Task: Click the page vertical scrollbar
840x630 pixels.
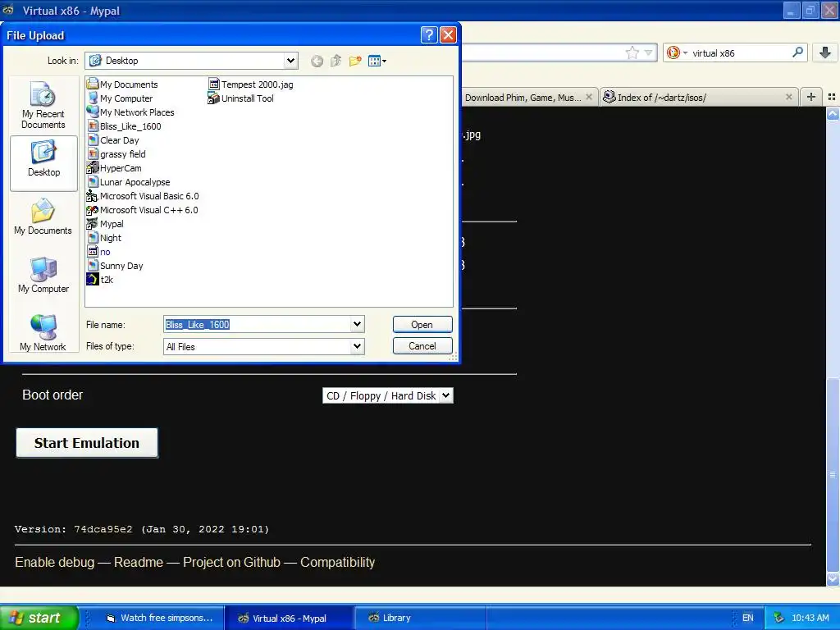Action: (833, 475)
